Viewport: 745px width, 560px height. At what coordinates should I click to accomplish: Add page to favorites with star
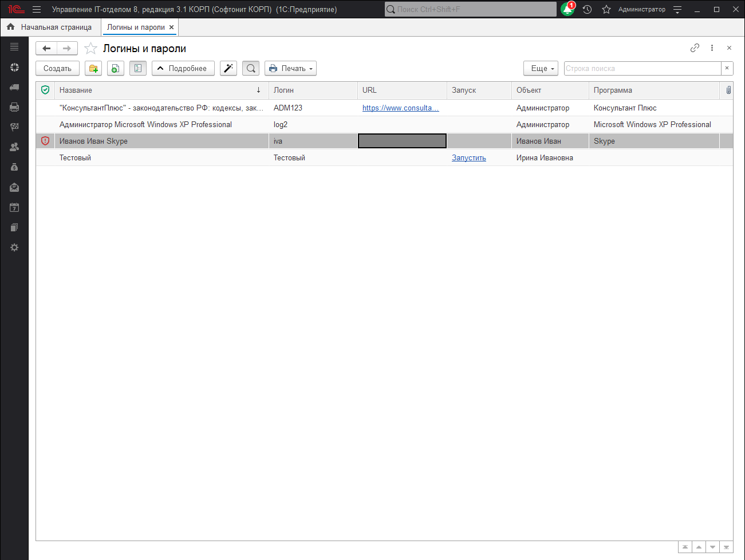pos(90,49)
